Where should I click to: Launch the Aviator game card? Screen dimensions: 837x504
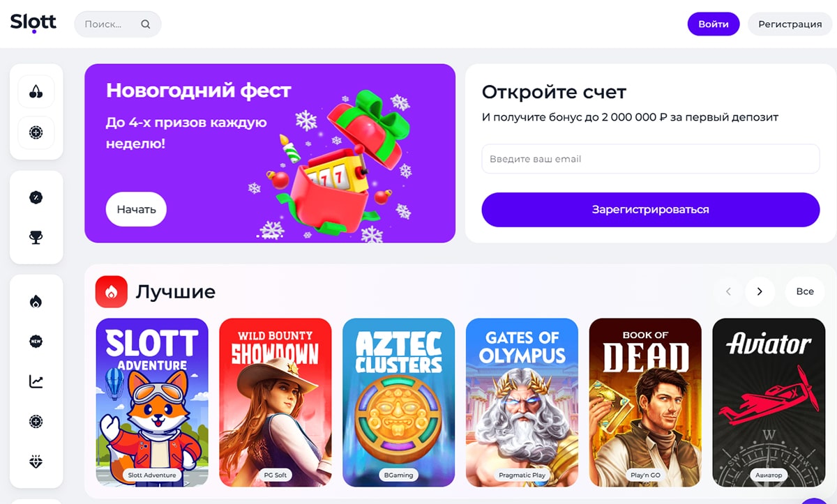coord(768,402)
